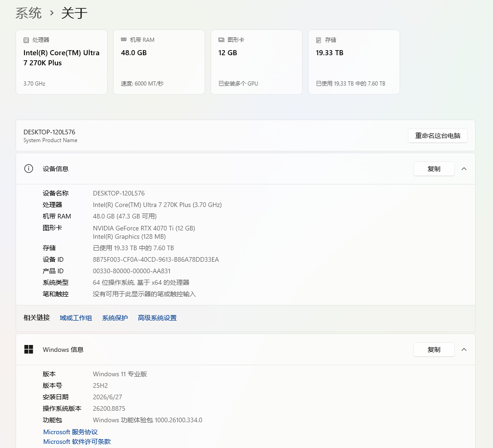Image resolution: width=493 pixels, height=448 pixels.
Task: Open the Microsoft 服务协议 link
Action: tap(70, 432)
